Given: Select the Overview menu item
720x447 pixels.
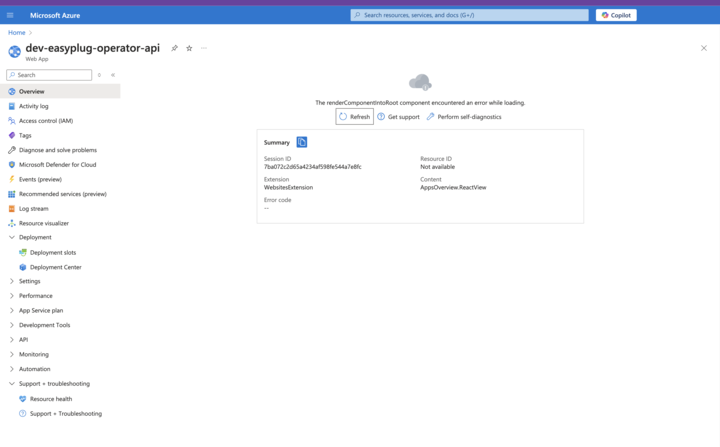Looking at the screenshot, I should [x=60, y=91].
